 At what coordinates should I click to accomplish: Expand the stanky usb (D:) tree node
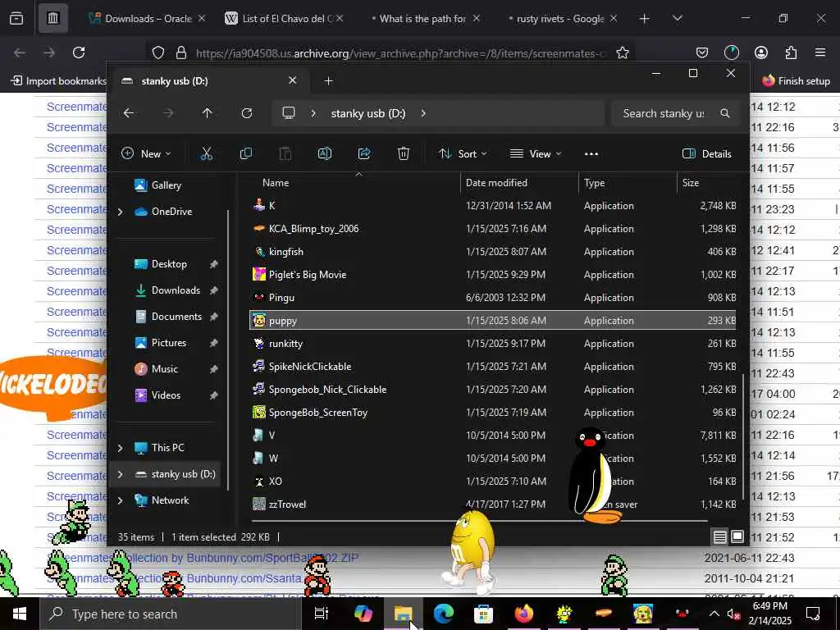pyautogui.click(x=121, y=474)
